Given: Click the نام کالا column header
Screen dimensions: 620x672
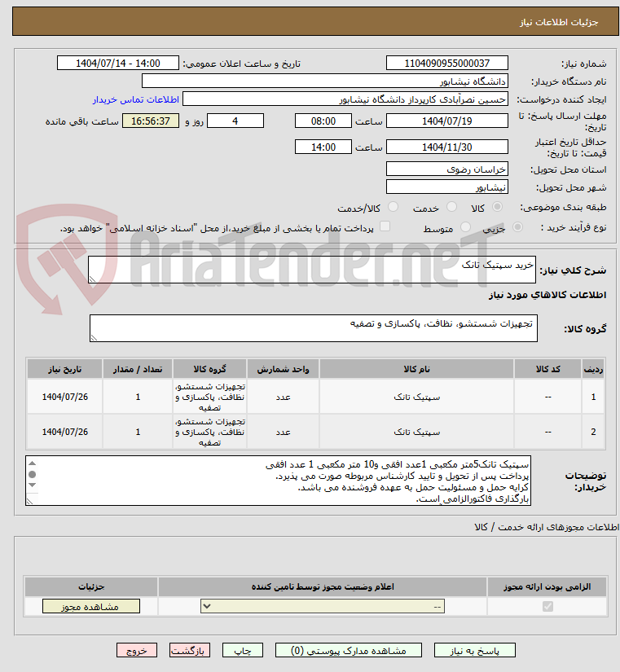Looking at the screenshot, I should coord(416,369).
